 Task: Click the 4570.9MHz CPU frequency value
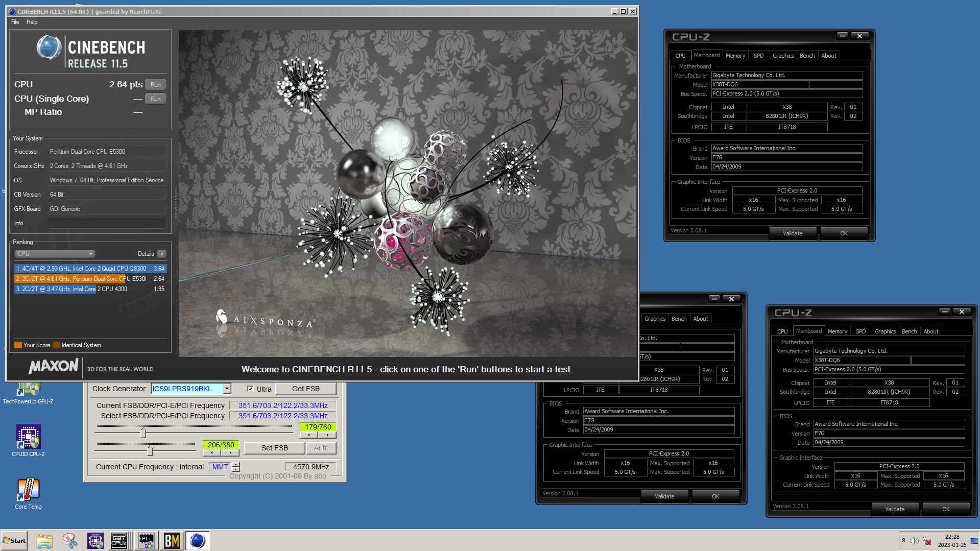(x=310, y=467)
